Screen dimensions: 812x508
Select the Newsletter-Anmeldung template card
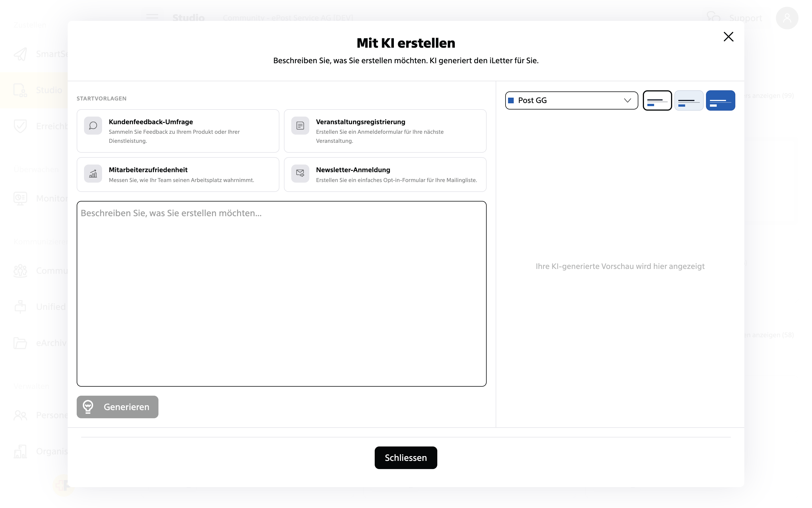385,175
